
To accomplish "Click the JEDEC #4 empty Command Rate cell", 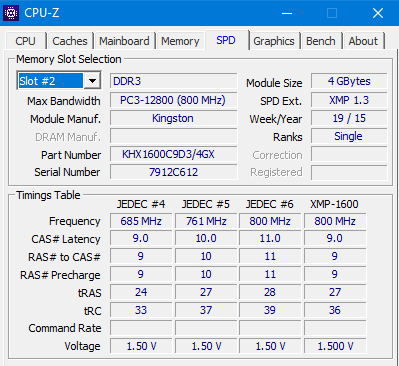I will [141, 328].
